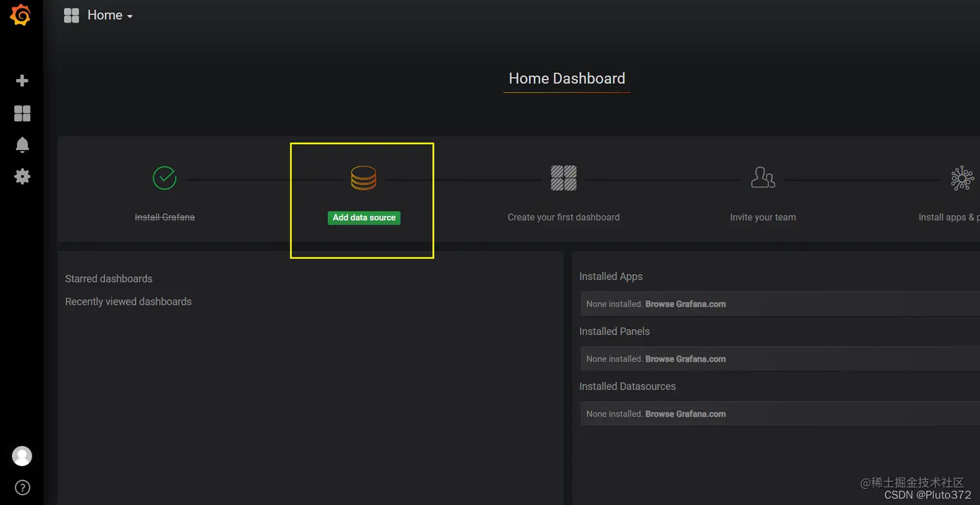Click the Invite your team users icon

[763, 177]
